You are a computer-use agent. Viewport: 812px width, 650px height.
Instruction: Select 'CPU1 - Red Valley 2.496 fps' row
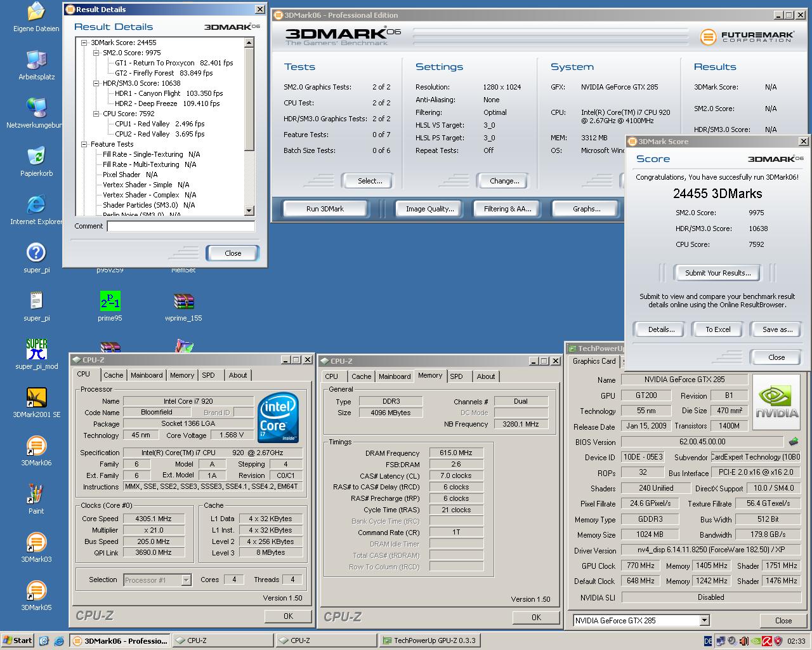160,124
